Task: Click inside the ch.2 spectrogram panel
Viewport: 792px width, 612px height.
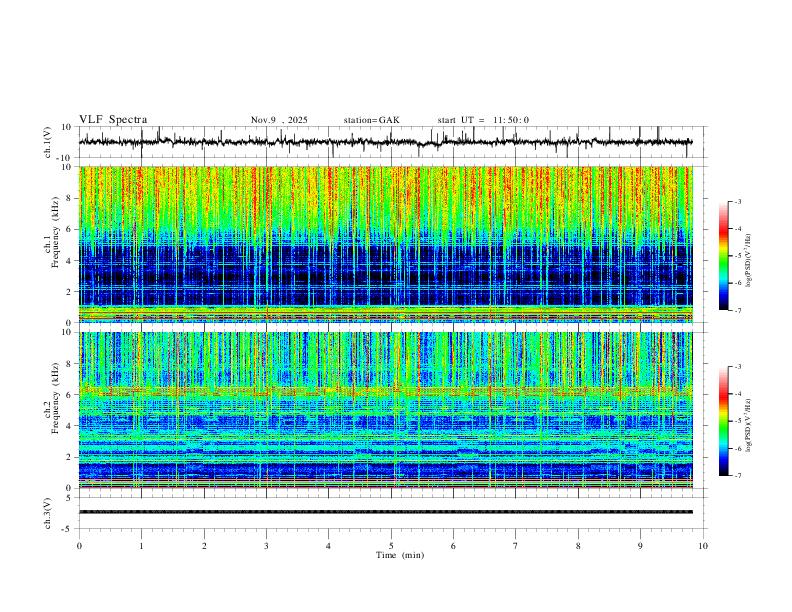Action: pyautogui.click(x=386, y=410)
